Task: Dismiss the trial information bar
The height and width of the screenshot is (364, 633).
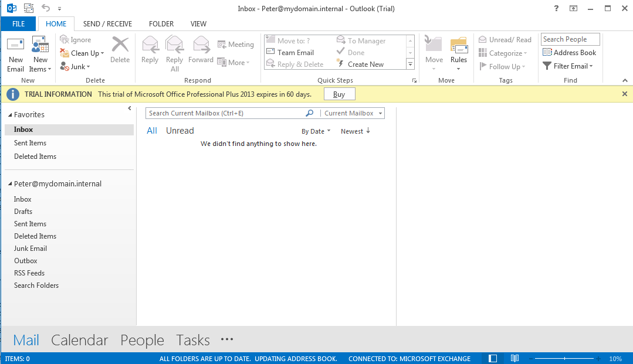Action: pos(625,94)
